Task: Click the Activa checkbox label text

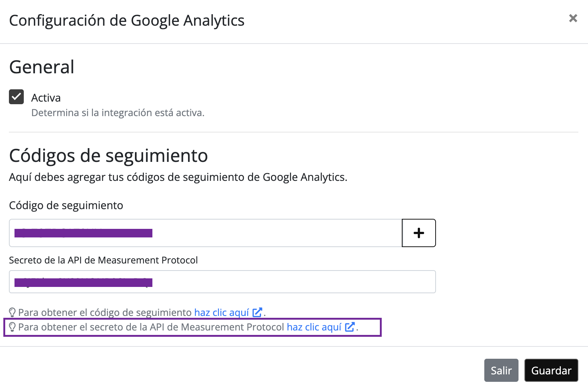Action: click(46, 98)
